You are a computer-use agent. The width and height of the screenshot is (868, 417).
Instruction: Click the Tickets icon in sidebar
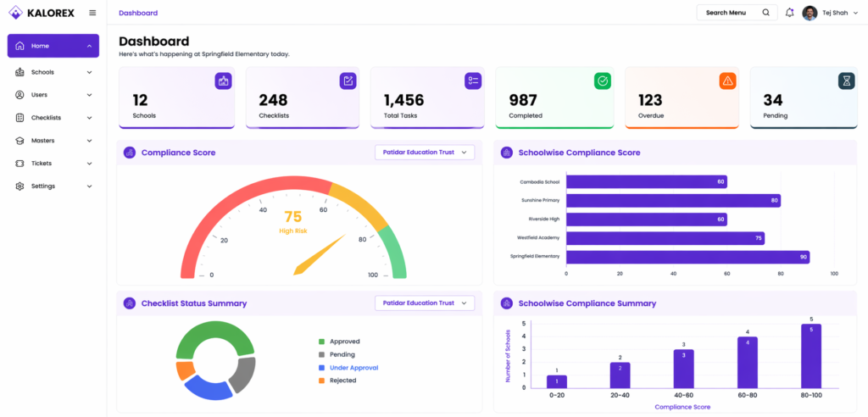[x=20, y=164]
